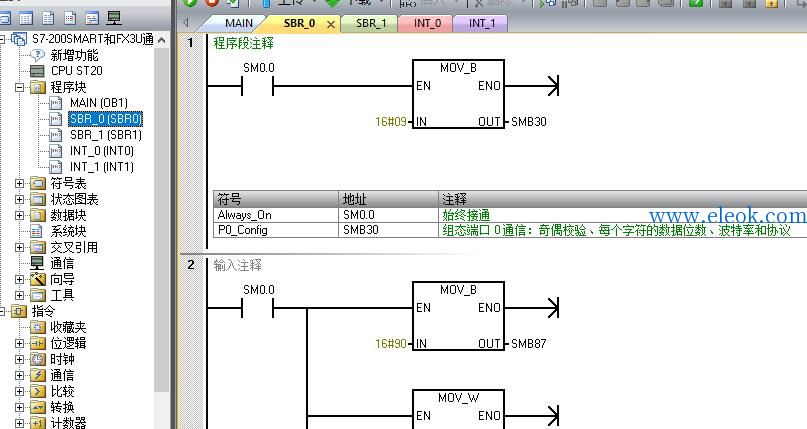
Task: Edit SMB87 output operand
Action: 529,344
